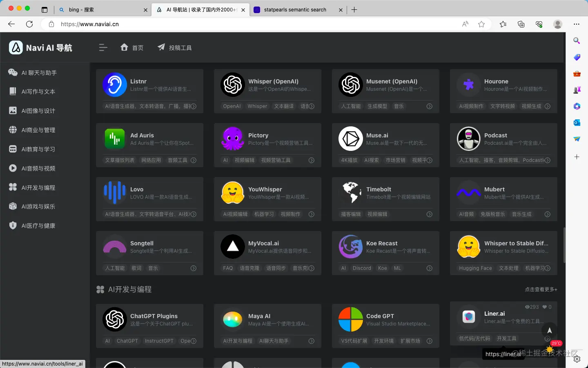
Task: Open Timebolt card detail arrow
Action: click(x=430, y=214)
